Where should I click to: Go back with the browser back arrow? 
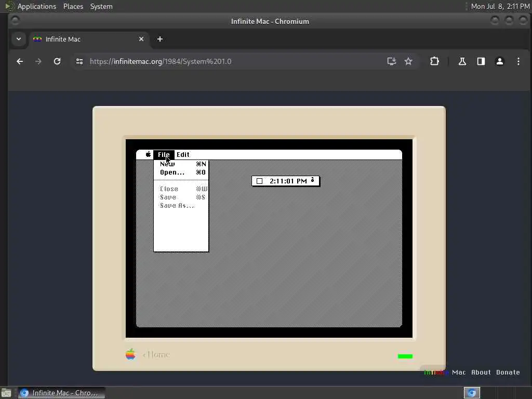20,61
